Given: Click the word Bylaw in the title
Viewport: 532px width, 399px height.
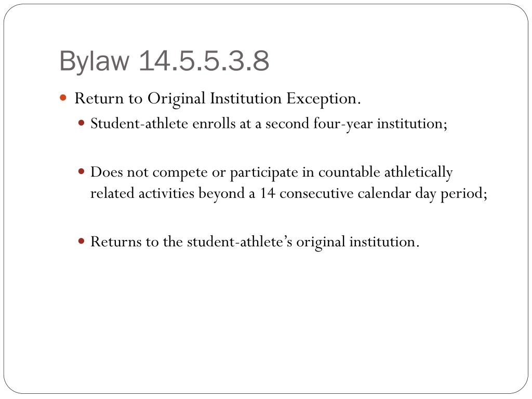Looking at the screenshot, I should tap(95, 61).
